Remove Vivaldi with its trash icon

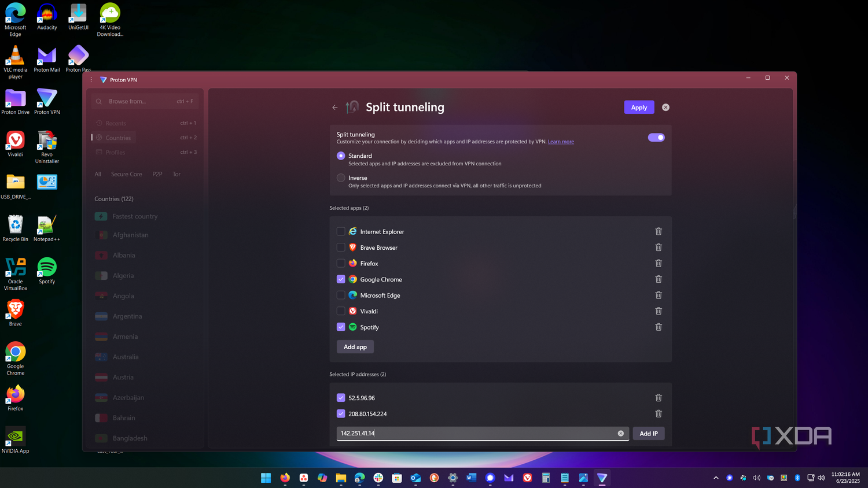tap(659, 311)
